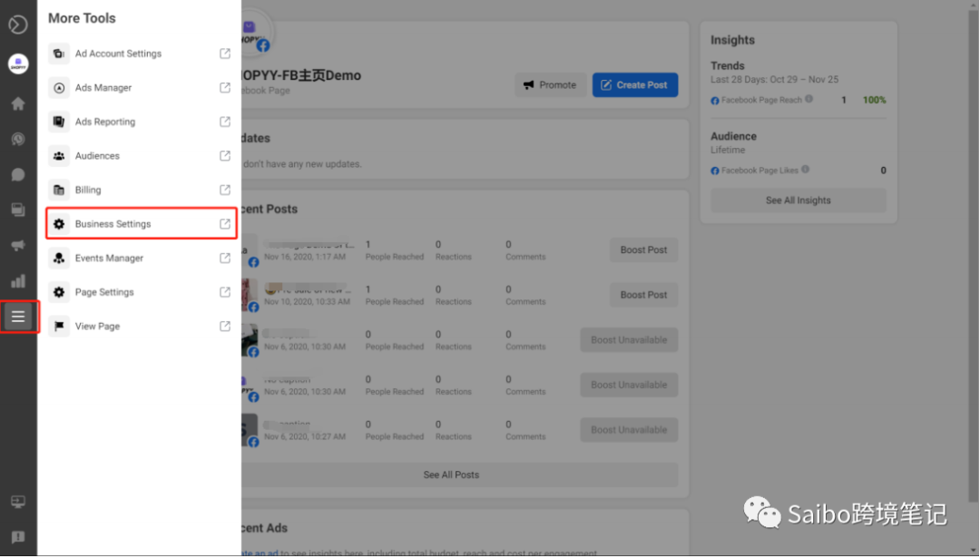Boost the Nov 16, 2020 post
This screenshot has height=558, width=980.
point(643,250)
